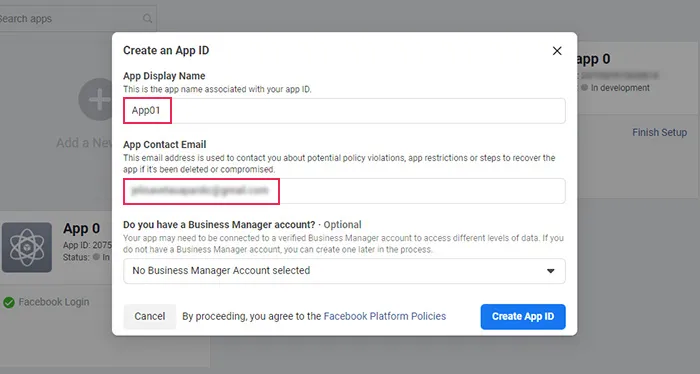Click the App Display Name input field
The height and width of the screenshot is (374, 700).
point(344,111)
